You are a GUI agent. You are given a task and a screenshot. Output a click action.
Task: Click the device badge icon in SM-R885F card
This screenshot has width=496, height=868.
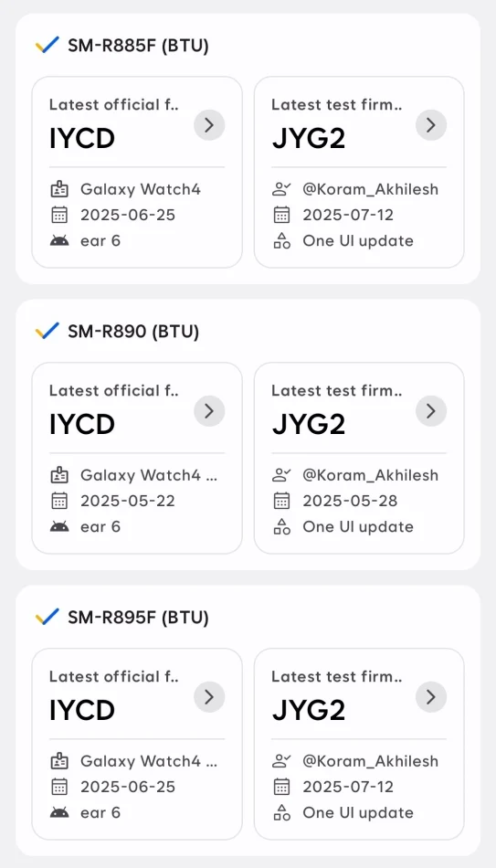click(x=59, y=189)
